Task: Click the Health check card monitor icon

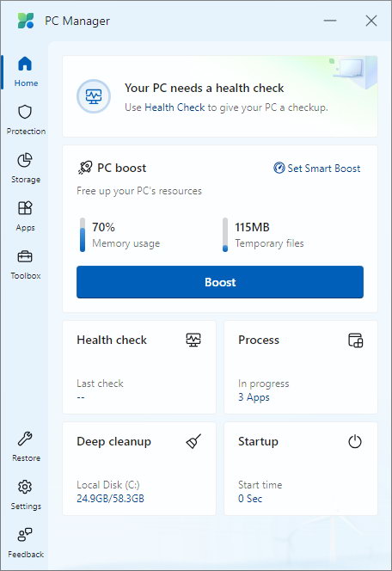Action: click(193, 340)
